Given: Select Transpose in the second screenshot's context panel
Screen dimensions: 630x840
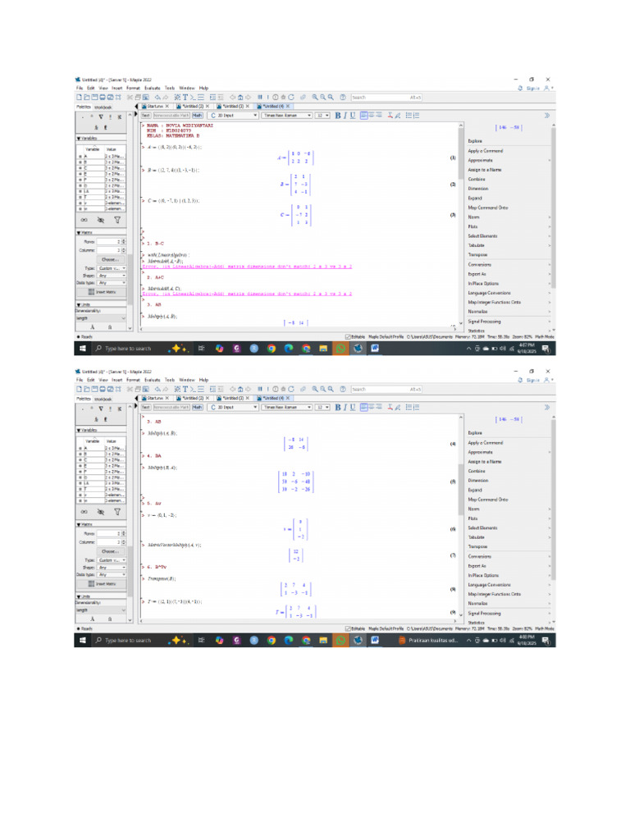Looking at the screenshot, I should tap(478, 546).
